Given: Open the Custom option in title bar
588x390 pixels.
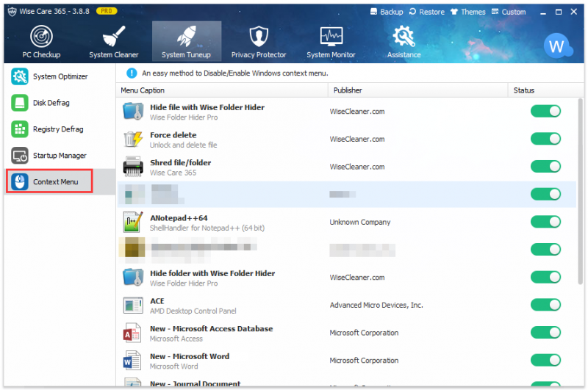Looking at the screenshot, I should tap(509, 12).
